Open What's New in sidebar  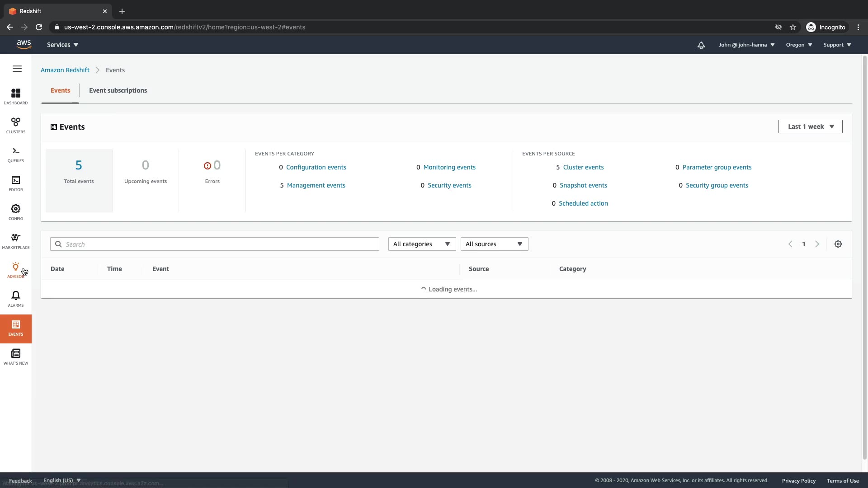pos(16,357)
